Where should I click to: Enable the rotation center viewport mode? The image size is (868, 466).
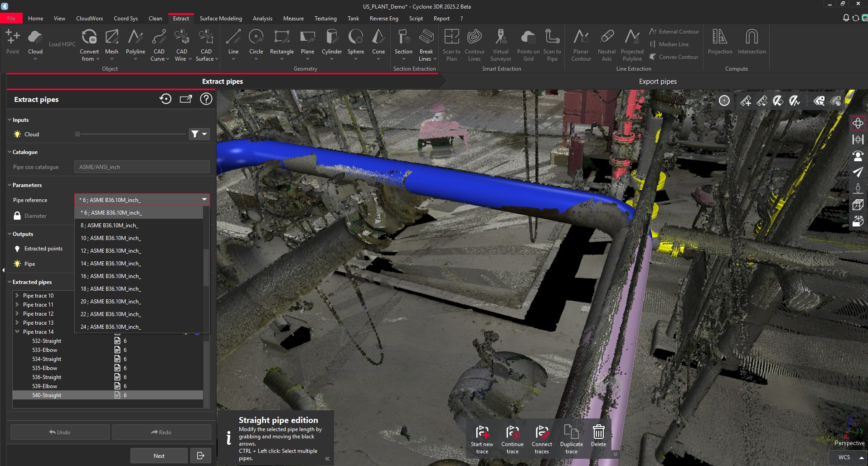pyautogui.click(x=858, y=123)
